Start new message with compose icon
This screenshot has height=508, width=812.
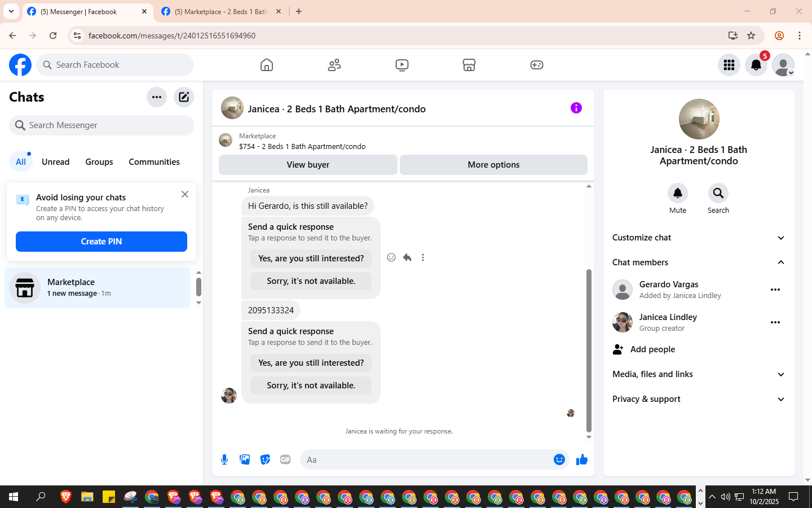click(x=184, y=97)
